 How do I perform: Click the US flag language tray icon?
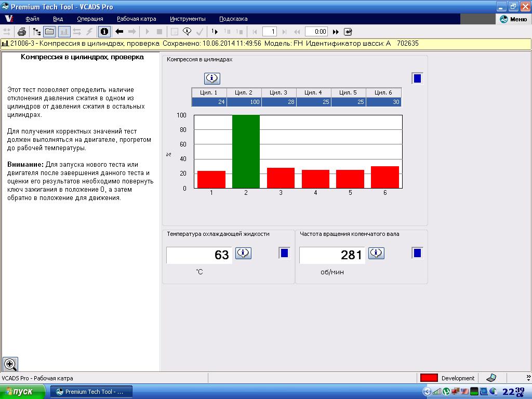coord(464,392)
